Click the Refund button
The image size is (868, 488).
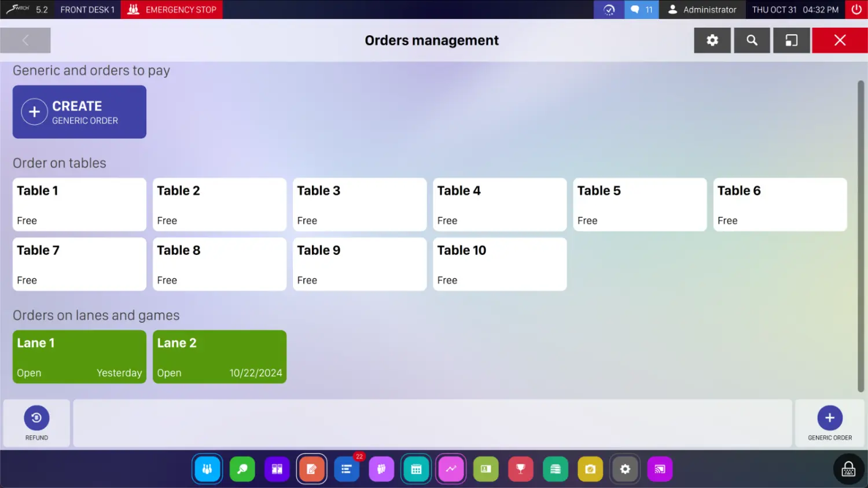coord(36,423)
